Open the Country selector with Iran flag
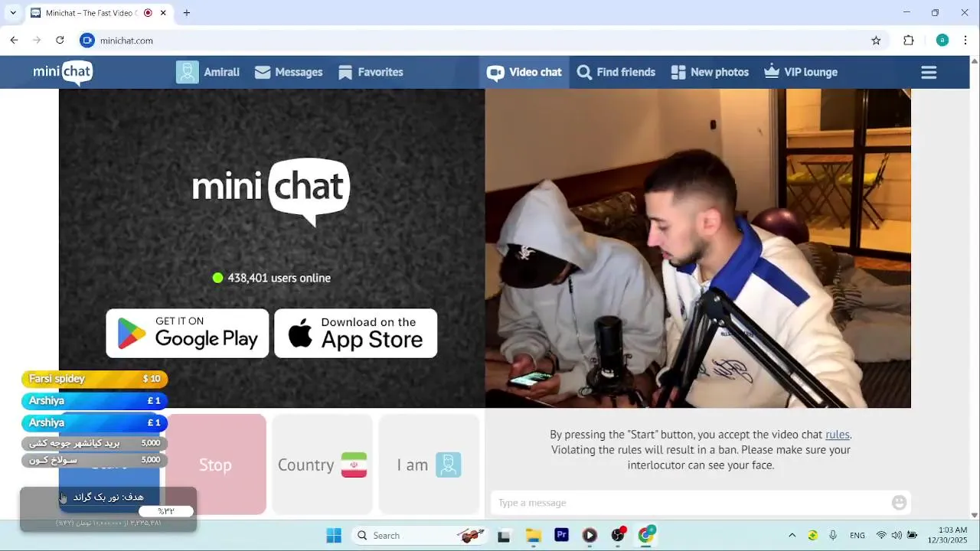The image size is (980, 551). coord(322,465)
